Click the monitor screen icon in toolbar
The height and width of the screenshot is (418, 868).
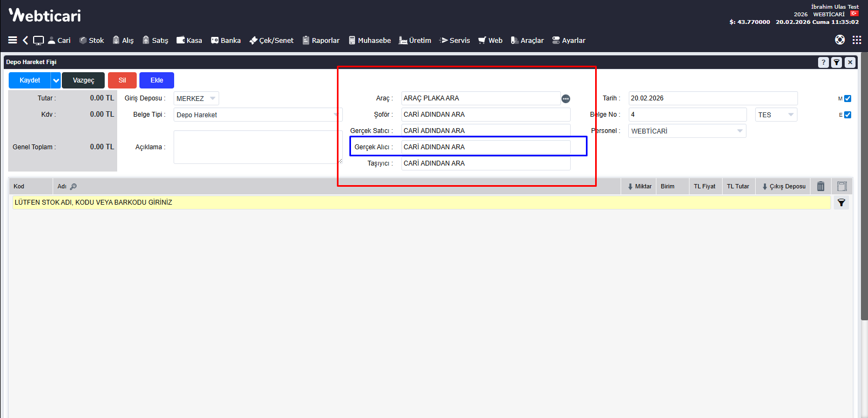coord(39,40)
